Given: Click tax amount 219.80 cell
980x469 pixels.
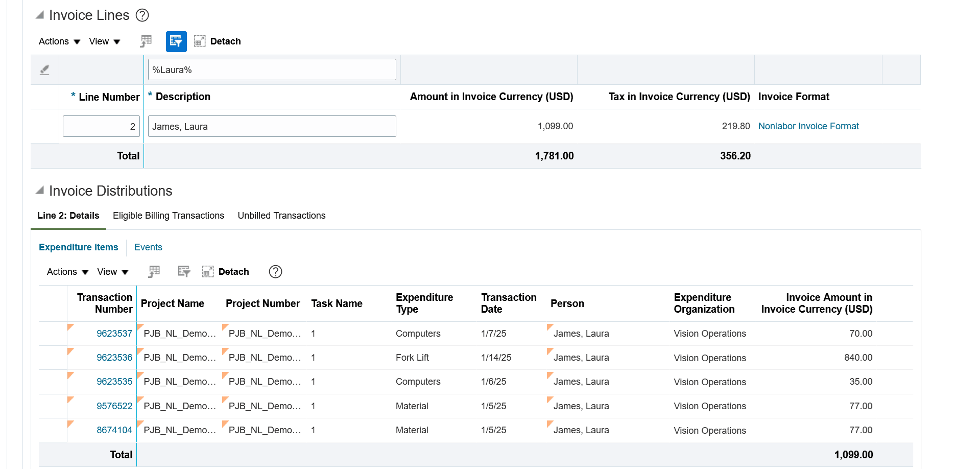Looking at the screenshot, I should pos(736,126).
